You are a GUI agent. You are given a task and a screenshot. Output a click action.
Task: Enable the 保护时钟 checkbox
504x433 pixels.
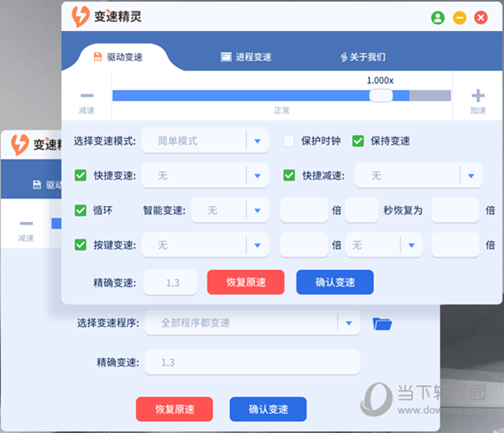coord(288,141)
